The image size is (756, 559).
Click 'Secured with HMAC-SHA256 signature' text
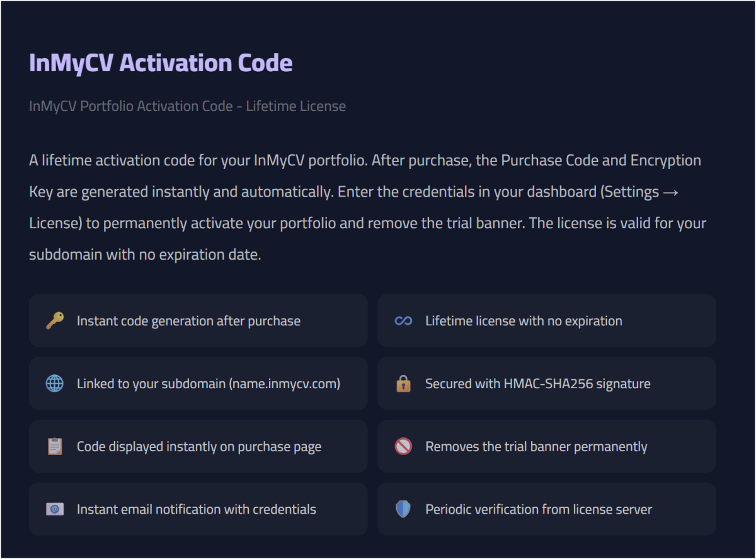click(537, 383)
